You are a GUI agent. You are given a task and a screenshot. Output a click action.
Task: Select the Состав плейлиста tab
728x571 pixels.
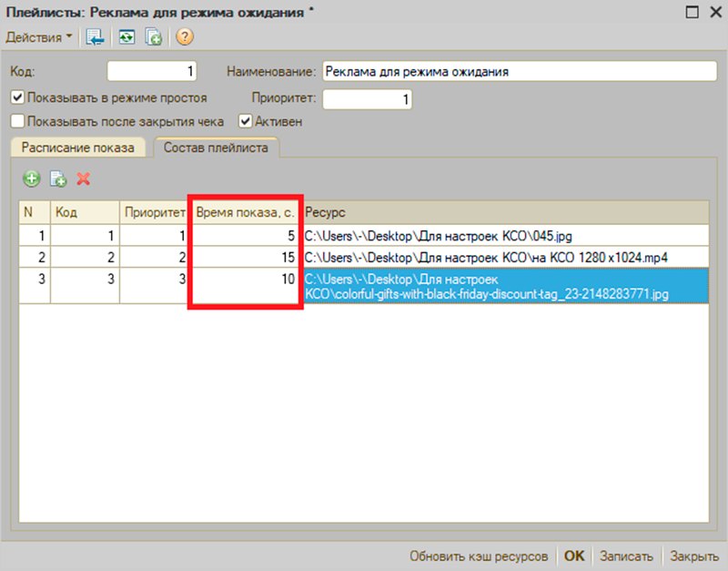[216, 148]
